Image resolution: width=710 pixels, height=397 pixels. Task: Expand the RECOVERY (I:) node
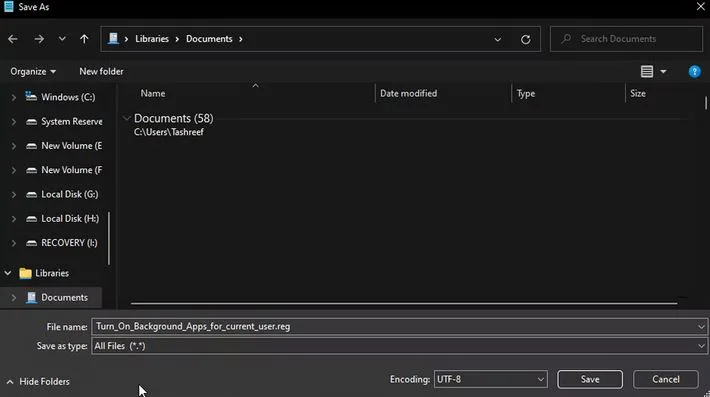tap(14, 244)
